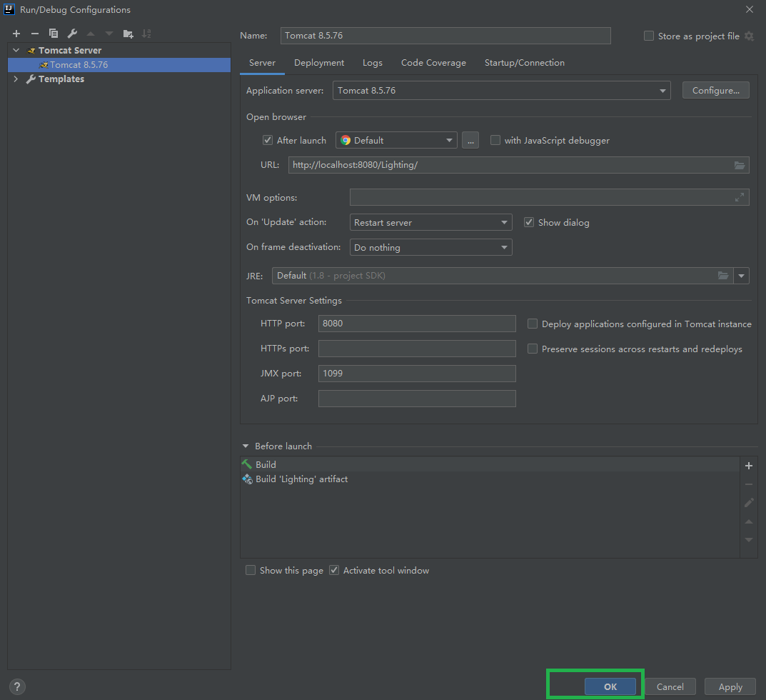Open the JRE dropdown arrow
Viewport: 766px width, 700px height.
click(x=741, y=276)
